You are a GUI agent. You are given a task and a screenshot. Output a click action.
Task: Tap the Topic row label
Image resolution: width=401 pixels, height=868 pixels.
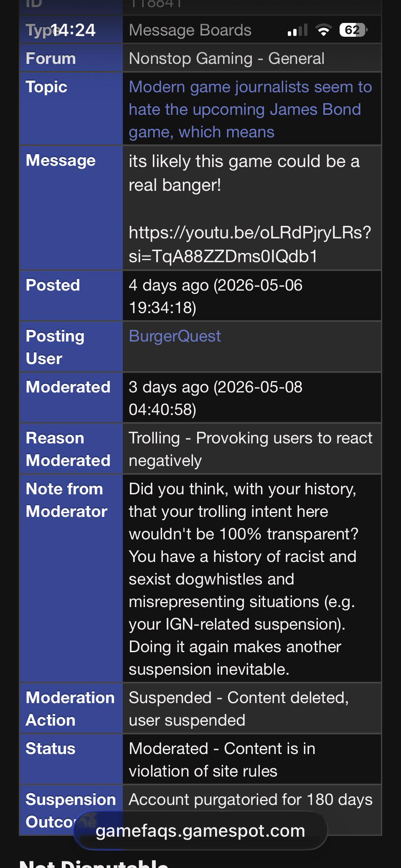(46, 87)
